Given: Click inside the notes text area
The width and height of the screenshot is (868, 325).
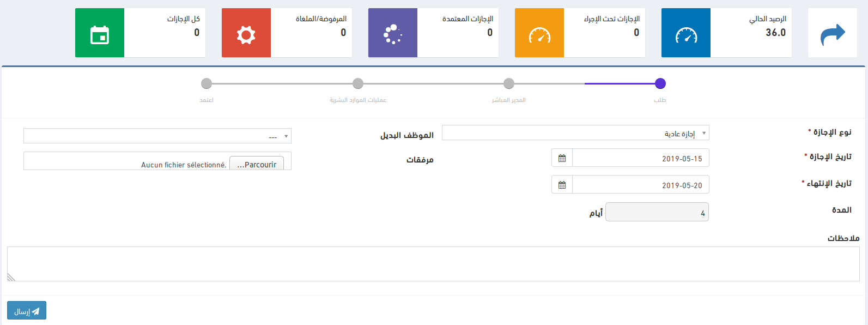Looking at the screenshot, I should coord(433,264).
